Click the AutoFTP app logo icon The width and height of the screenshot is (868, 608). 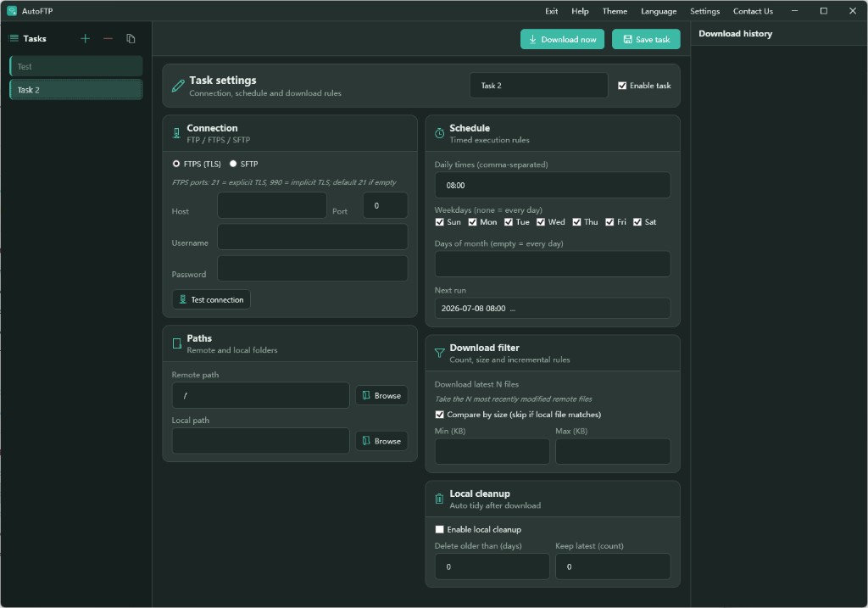pyautogui.click(x=12, y=10)
